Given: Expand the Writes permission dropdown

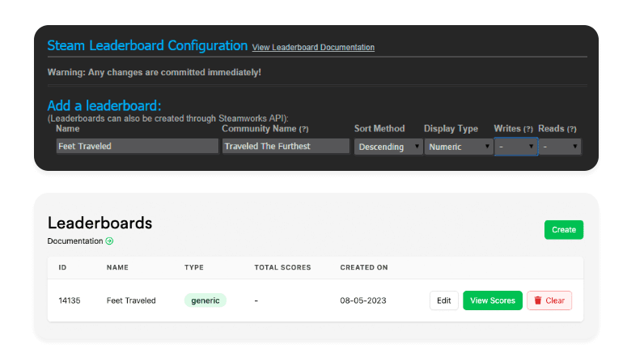Looking at the screenshot, I should 516,147.
